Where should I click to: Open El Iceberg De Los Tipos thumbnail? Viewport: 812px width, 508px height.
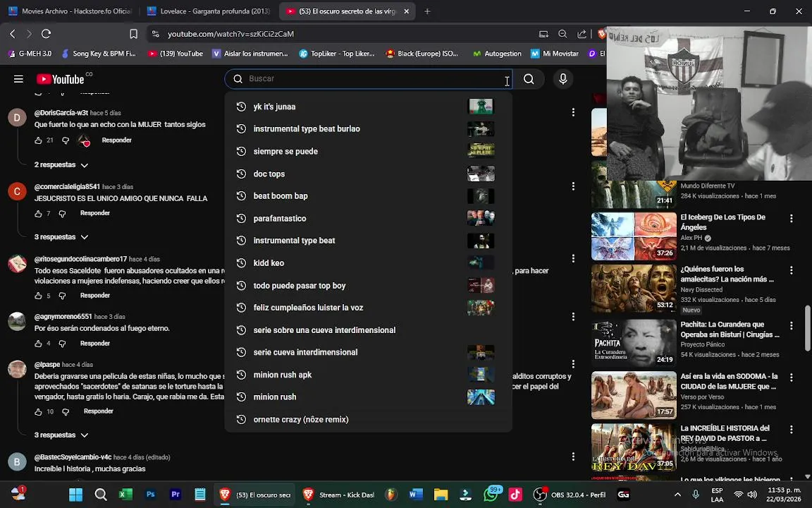[x=634, y=236]
